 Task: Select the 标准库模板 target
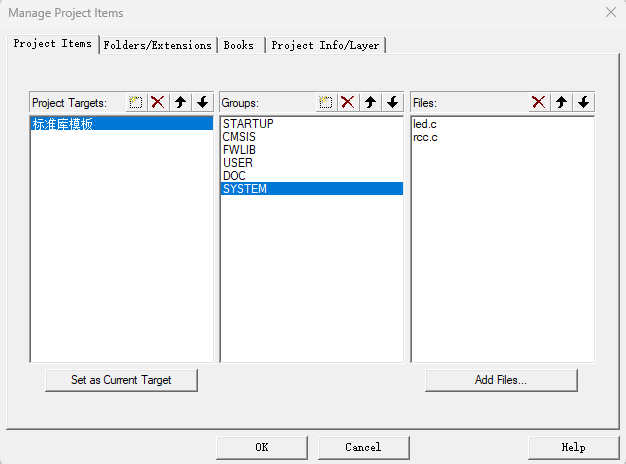click(122, 124)
